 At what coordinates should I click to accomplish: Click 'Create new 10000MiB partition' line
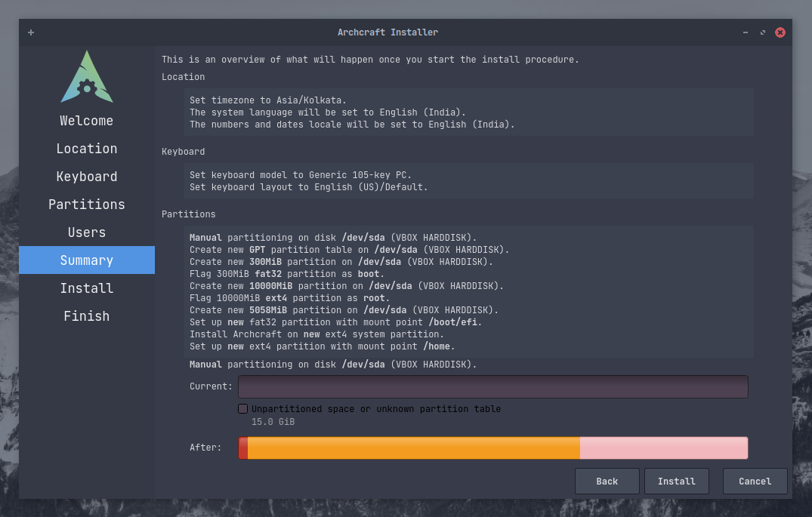point(347,285)
